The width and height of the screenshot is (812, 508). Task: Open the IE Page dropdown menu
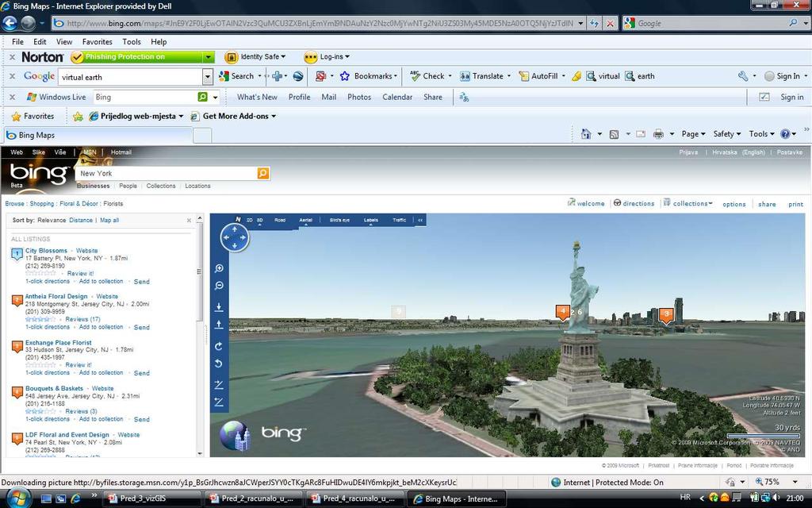[693, 133]
